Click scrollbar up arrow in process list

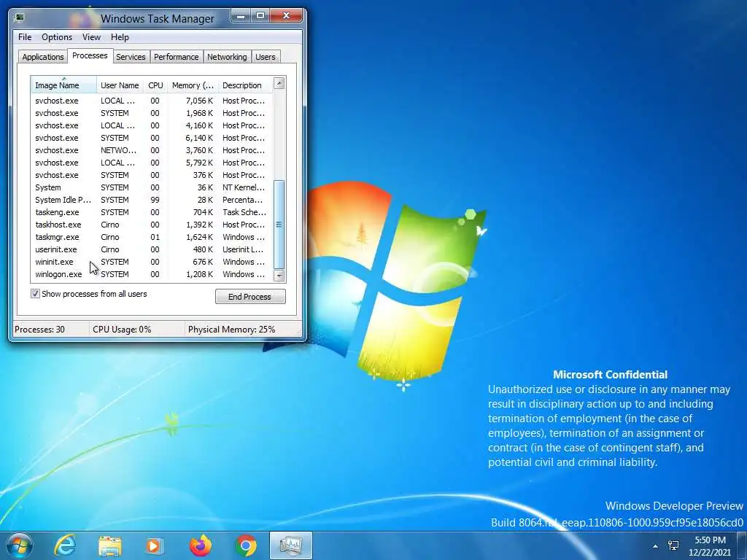coord(279,83)
